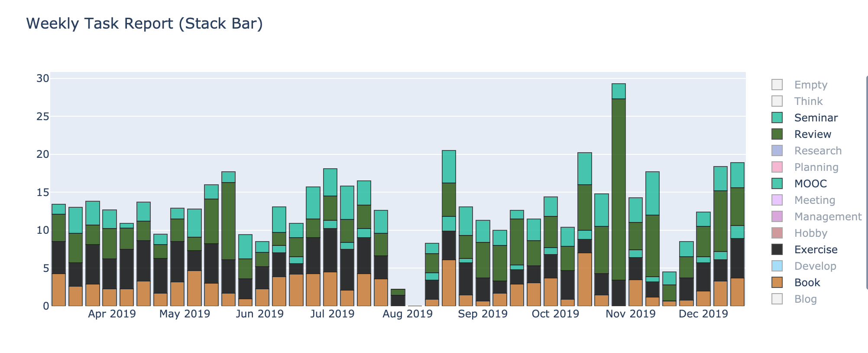The image size is (868, 353).
Task: Click the tallest green Review bar segment
Action: click(619, 189)
